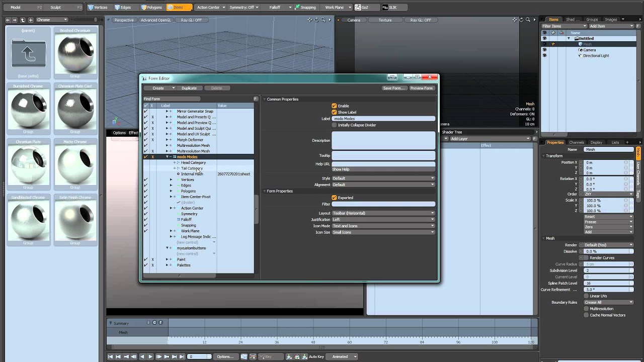The width and height of the screenshot is (644, 362).
Task: Toggle visibility eye for Directional Light item
Action: pyautogui.click(x=544, y=55)
